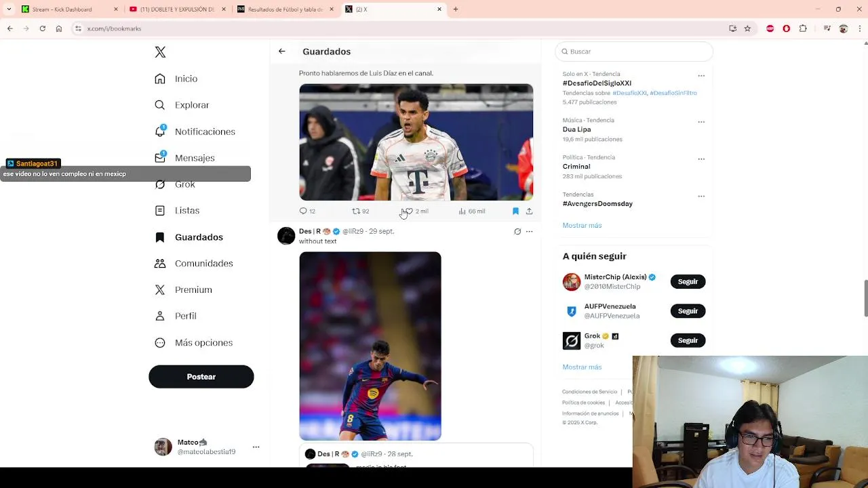The height and width of the screenshot is (488, 868).
Task: Show more suggestions under A quién seguir
Action: 582,367
